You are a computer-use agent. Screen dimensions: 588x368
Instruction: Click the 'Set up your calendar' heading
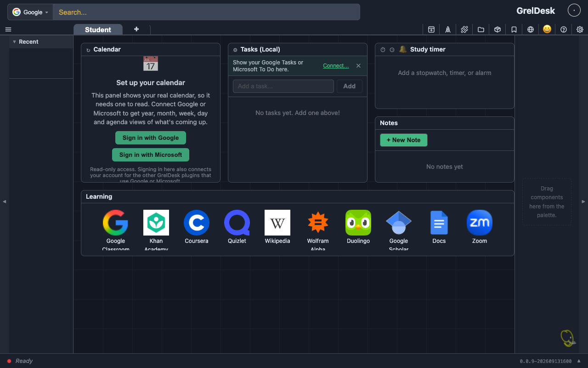(x=151, y=83)
